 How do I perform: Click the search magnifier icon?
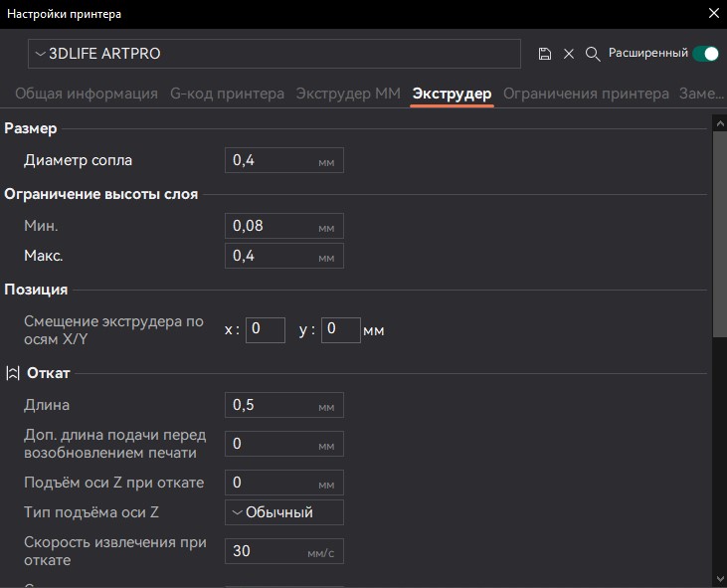click(593, 54)
